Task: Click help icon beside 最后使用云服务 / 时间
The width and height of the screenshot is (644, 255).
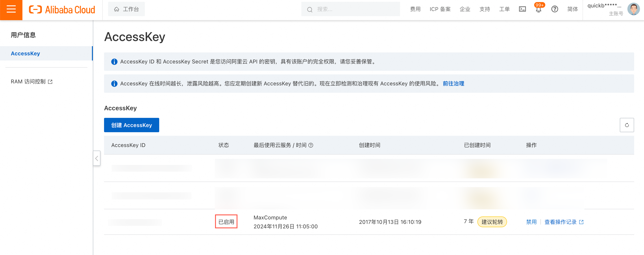Action: [x=311, y=145]
